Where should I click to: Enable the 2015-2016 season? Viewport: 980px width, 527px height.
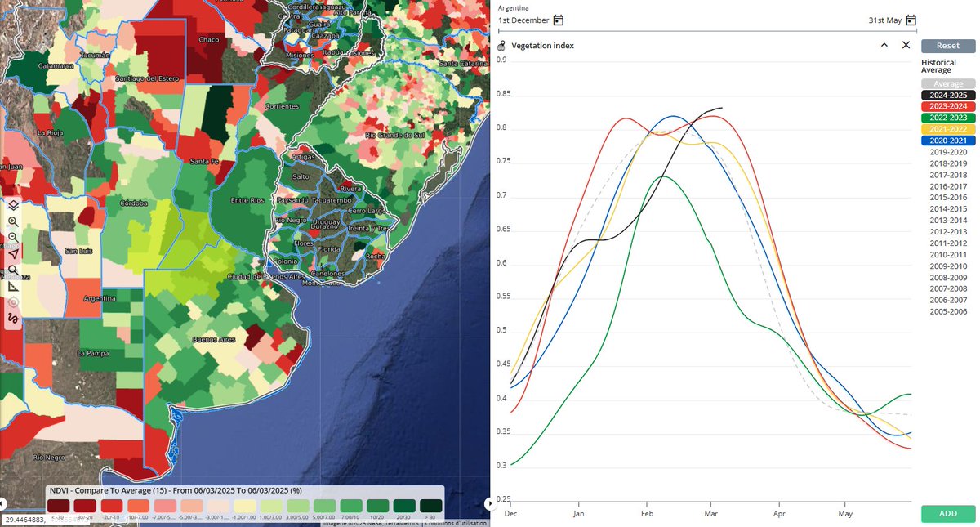click(948, 198)
